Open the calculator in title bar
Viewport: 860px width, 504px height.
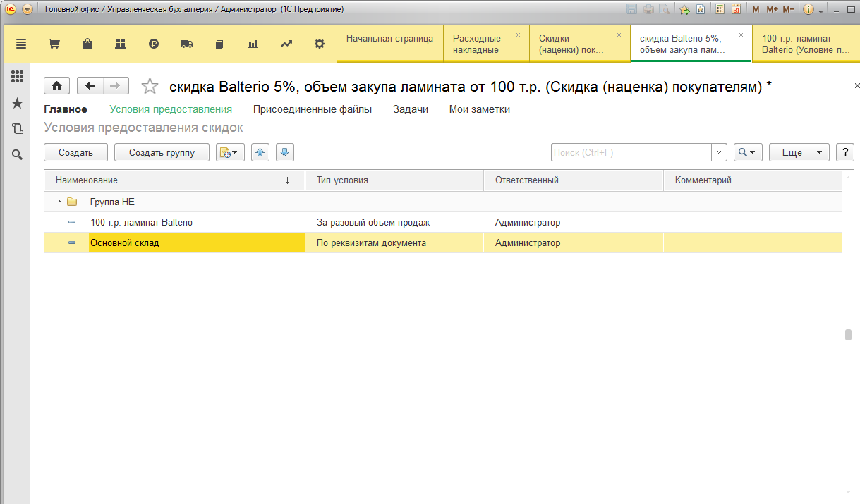tap(720, 9)
